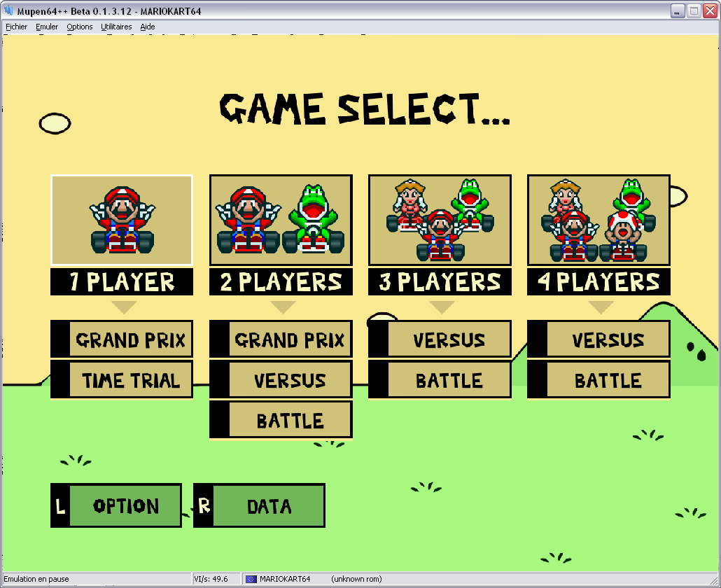Click the '(unknown rom)' status text
Image resolution: width=721 pixels, height=588 pixels.
pos(356,579)
